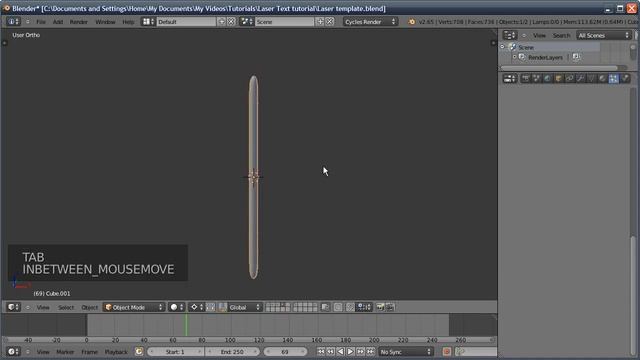The image size is (640, 360).
Task: Collapse the Info header menus toggle
Action: 28,22
